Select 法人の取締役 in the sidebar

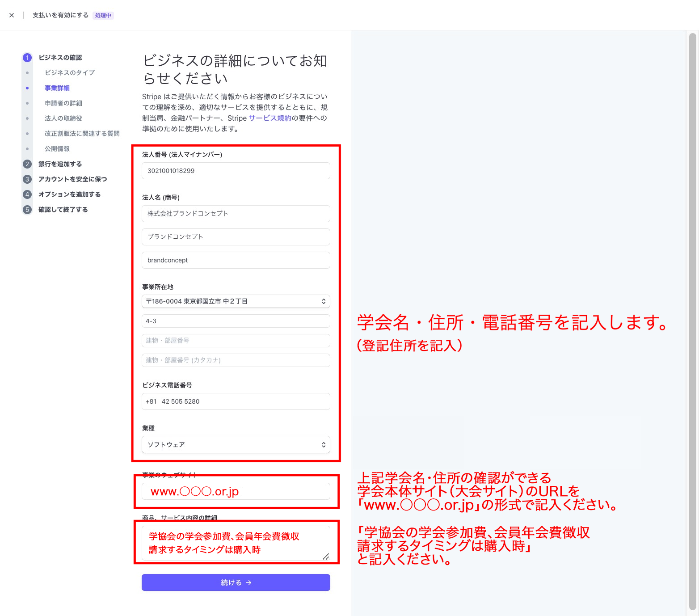coord(63,118)
